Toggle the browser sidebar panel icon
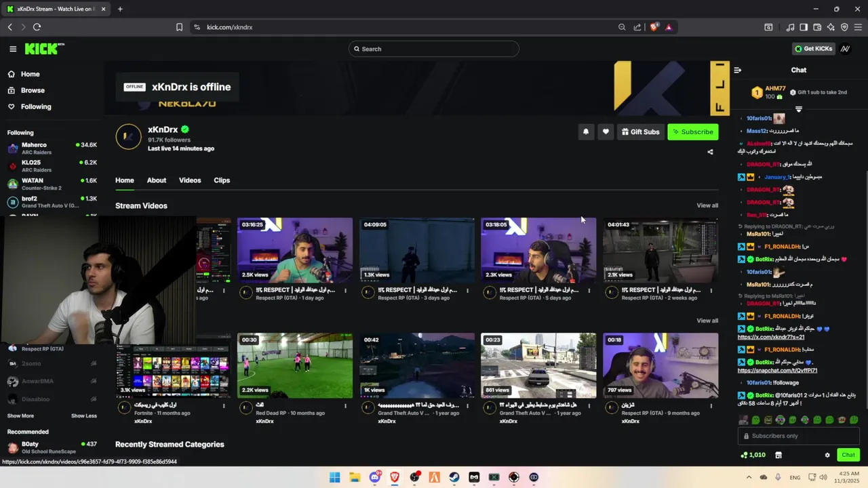 tap(804, 27)
